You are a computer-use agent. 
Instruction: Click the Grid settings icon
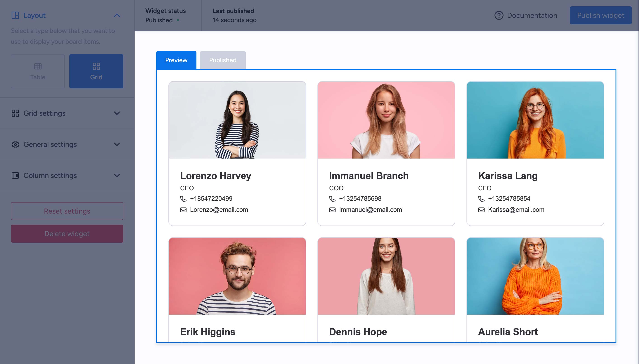[15, 113]
